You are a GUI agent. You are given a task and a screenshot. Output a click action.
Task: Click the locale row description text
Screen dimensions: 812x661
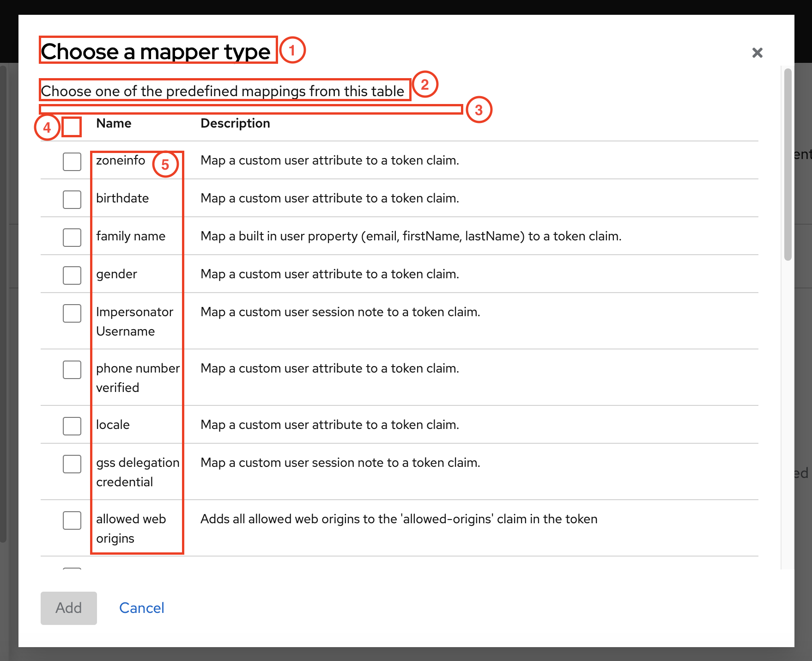[329, 425]
